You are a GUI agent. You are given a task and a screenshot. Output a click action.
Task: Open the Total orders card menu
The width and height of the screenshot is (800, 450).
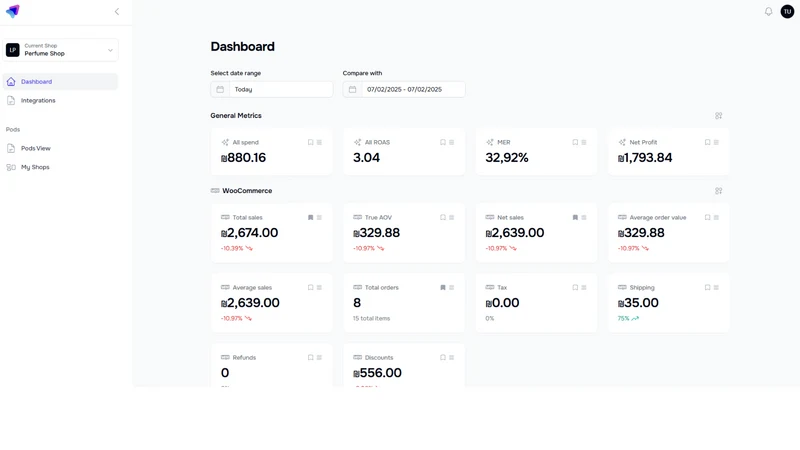coord(452,288)
